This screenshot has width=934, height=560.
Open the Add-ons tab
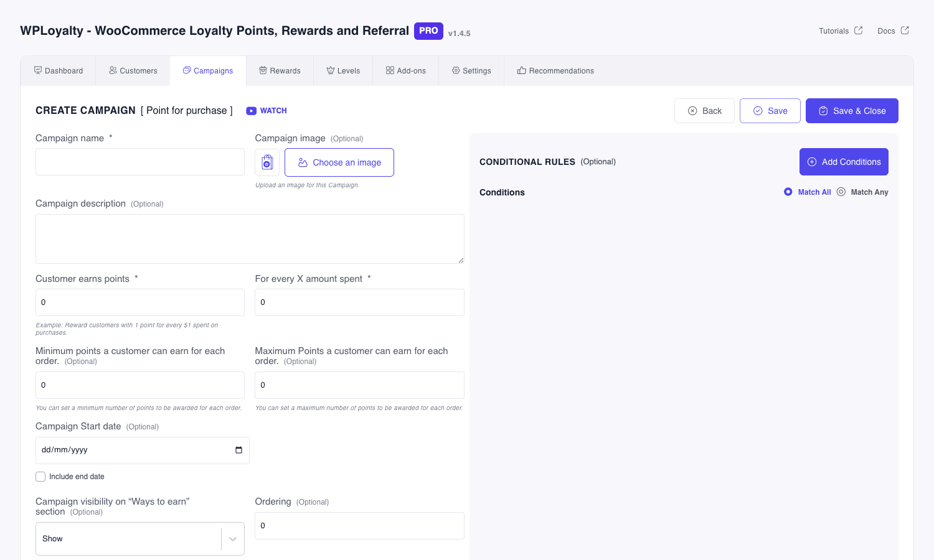405,71
